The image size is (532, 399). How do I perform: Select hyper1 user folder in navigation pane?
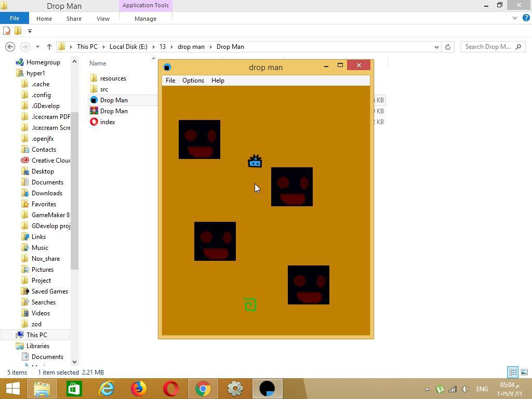pos(31,73)
